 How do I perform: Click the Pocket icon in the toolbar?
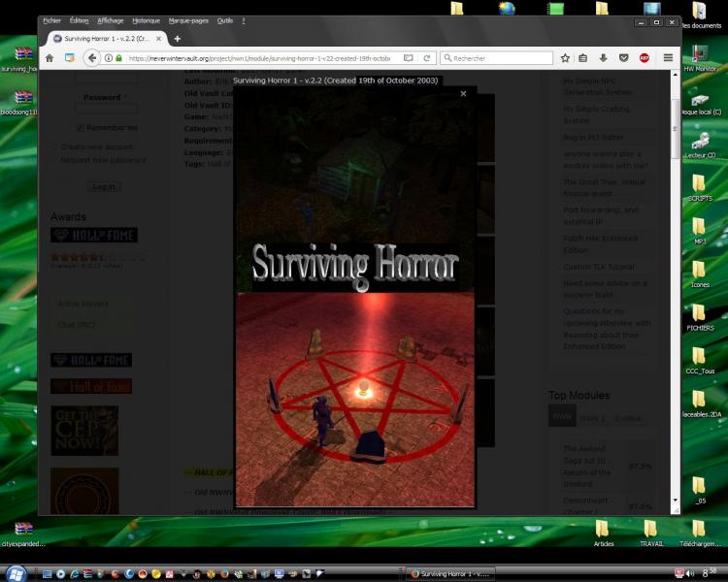(623, 58)
